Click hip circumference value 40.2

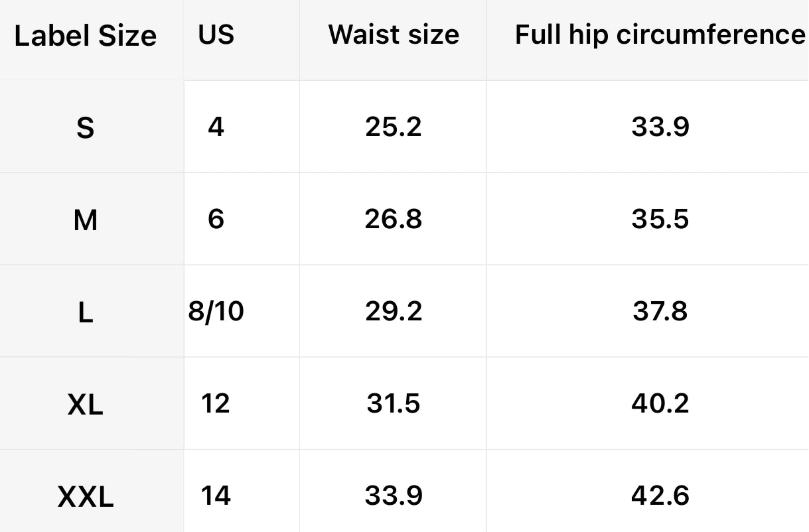(660, 403)
